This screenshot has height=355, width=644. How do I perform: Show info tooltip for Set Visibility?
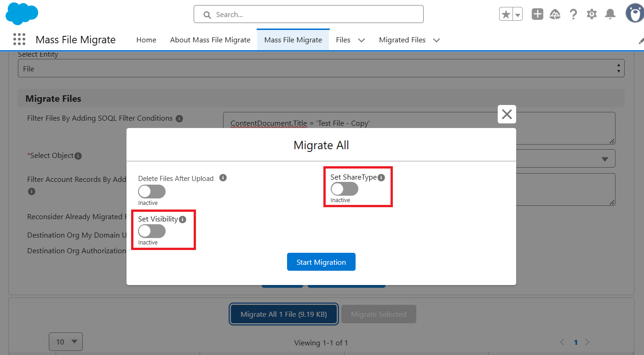pos(183,220)
